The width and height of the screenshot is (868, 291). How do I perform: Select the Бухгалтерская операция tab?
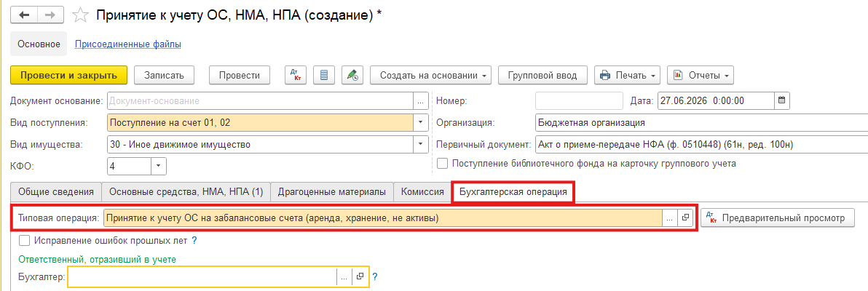tap(513, 192)
